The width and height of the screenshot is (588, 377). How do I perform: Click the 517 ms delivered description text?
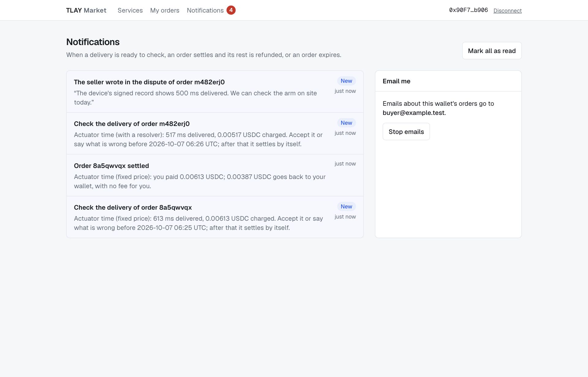[198, 139]
